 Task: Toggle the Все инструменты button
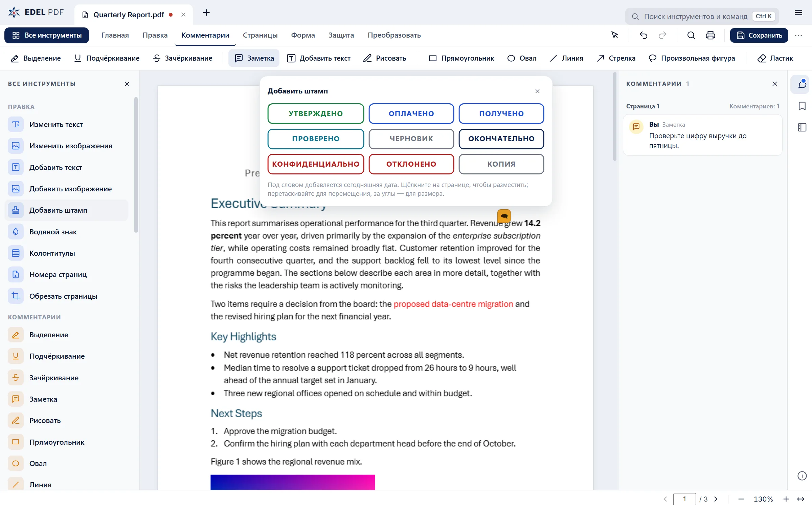[47, 35]
